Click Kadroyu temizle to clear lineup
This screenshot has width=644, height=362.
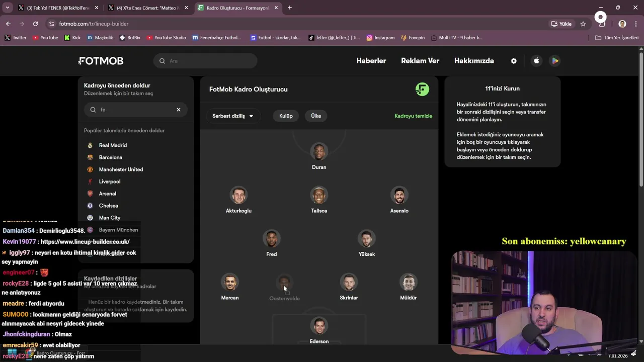[413, 116]
